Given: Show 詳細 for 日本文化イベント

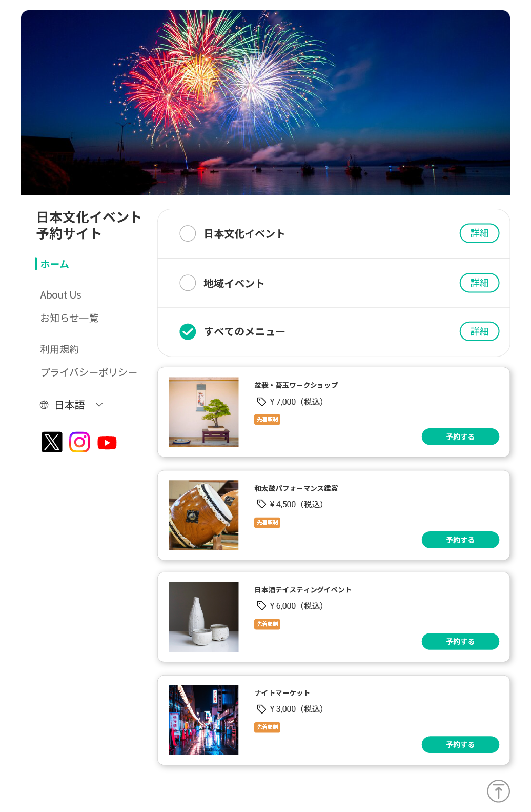Looking at the screenshot, I should (479, 233).
